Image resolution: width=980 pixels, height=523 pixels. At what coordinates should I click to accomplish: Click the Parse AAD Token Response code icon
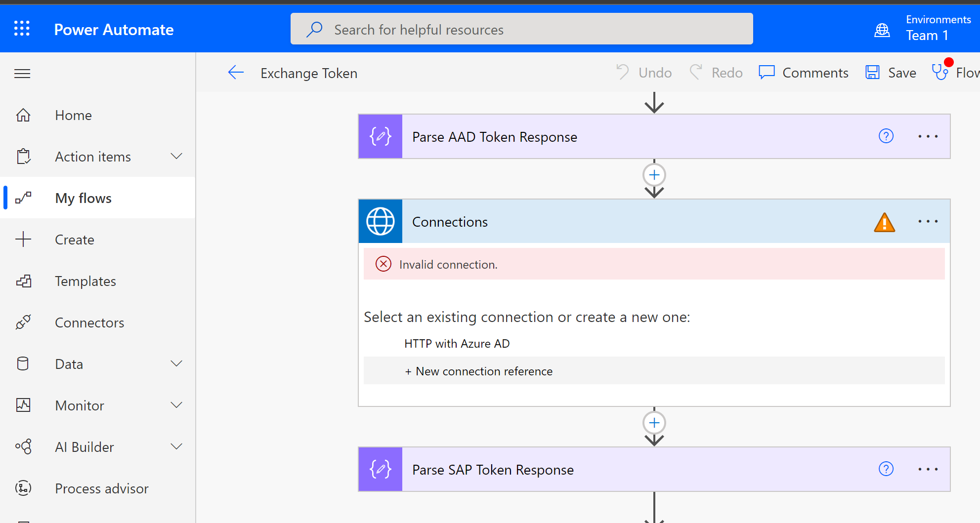point(381,136)
